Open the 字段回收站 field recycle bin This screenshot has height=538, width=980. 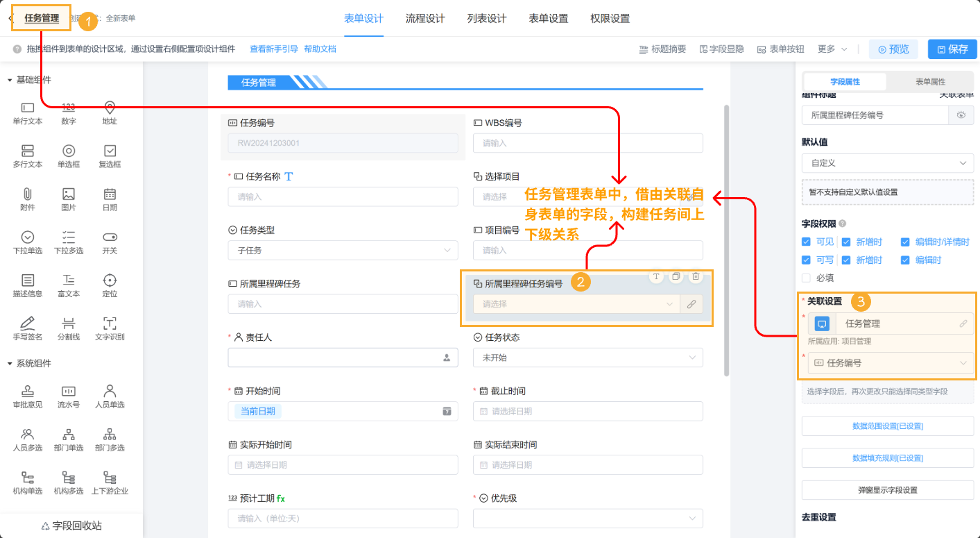pos(71,526)
